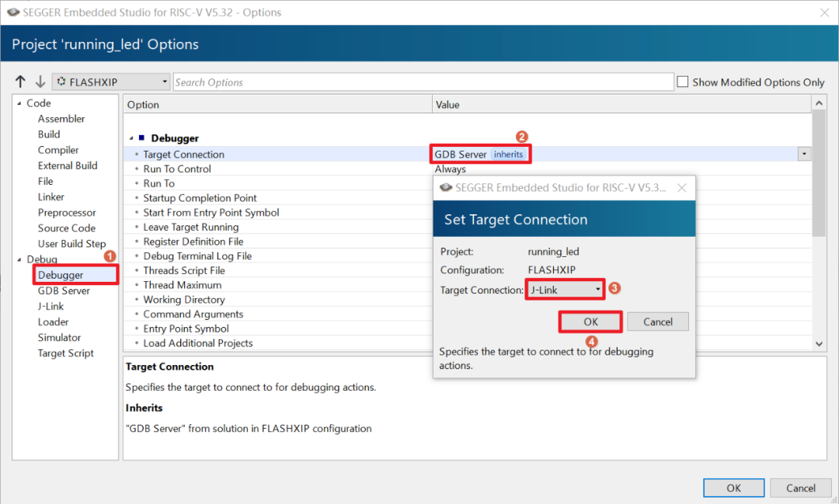
Task: Select Load Additional Projects option
Action: [x=197, y=343]
